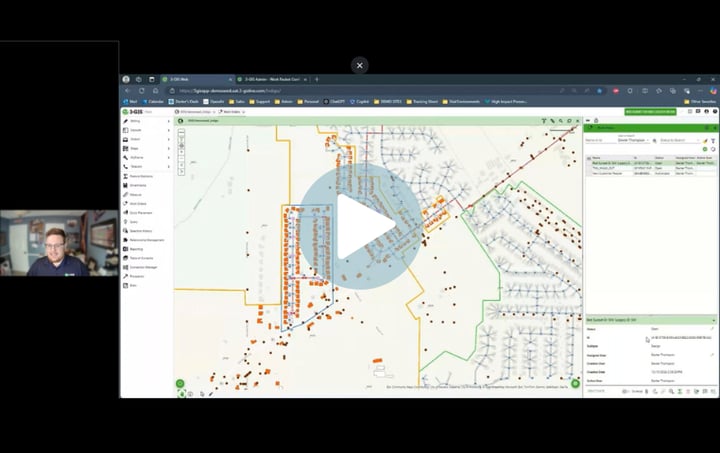Click the green banner button in the app header

(650, 112)
